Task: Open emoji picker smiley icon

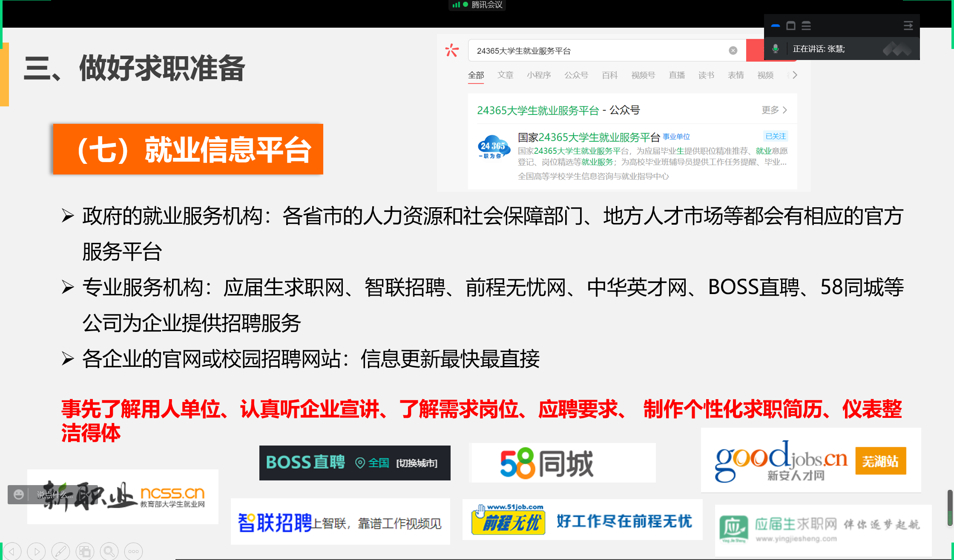Action: pyautogui.click(x=19, y=494)
